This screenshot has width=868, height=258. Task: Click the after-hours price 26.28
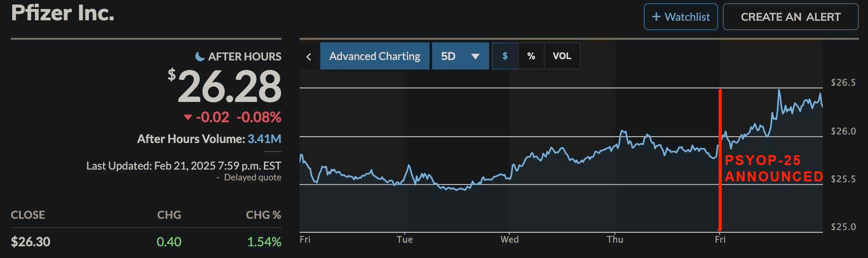229,86
